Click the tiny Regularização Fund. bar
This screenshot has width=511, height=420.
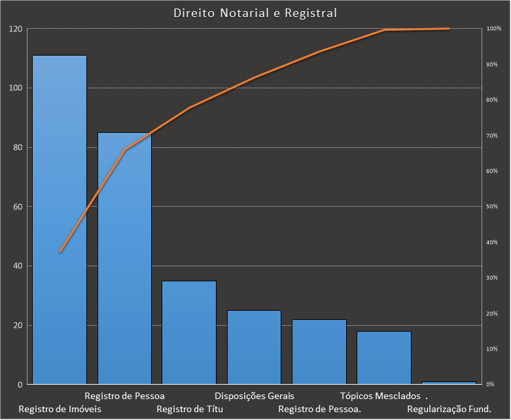(449, 382)
